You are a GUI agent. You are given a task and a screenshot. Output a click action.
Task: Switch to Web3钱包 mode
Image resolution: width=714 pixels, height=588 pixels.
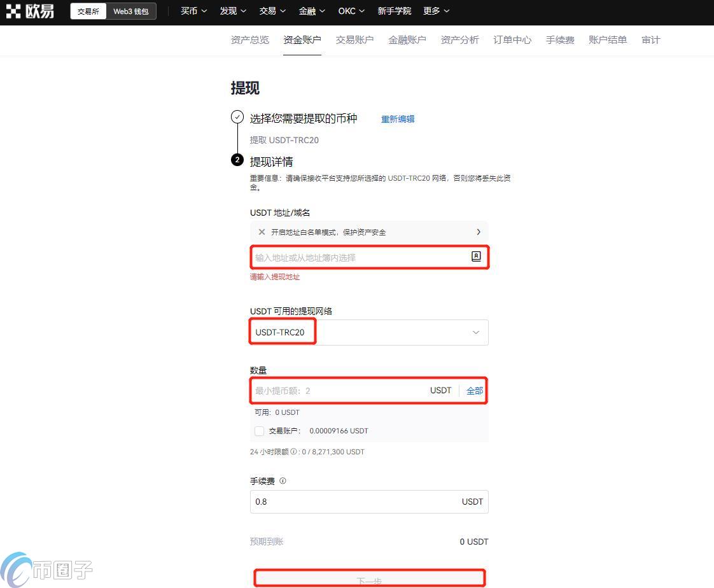130,11
